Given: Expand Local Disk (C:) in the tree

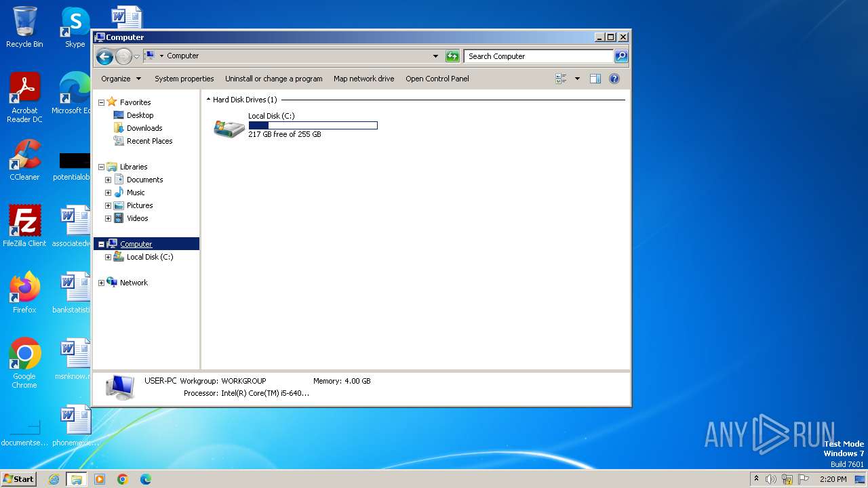Looking at the screenshot, I should [x=108, y=257].
